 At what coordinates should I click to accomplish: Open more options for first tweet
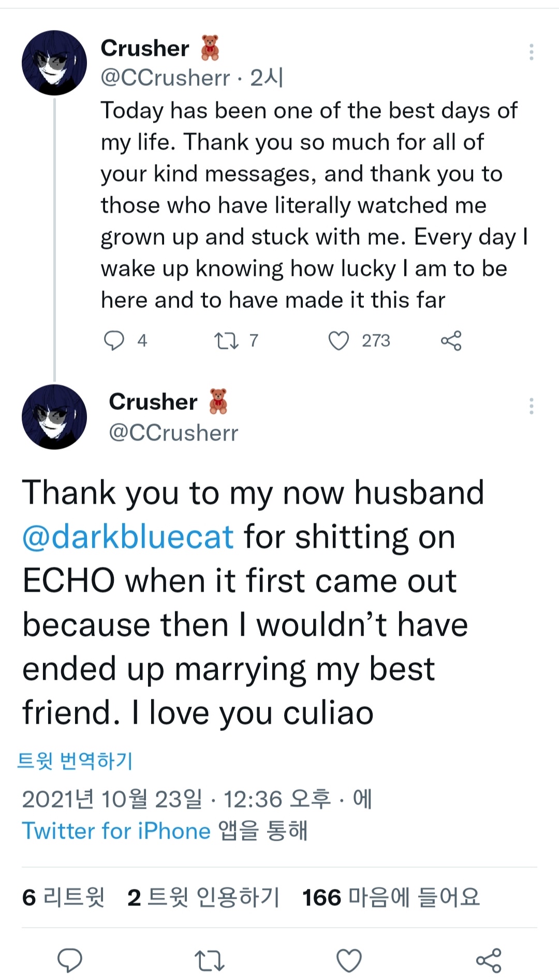[531, 52]
